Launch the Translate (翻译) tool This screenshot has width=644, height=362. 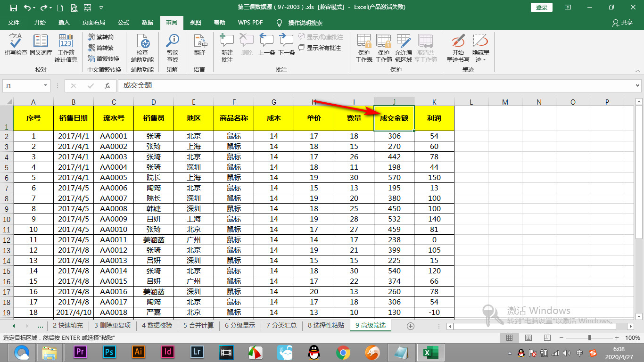coord(200,46)
